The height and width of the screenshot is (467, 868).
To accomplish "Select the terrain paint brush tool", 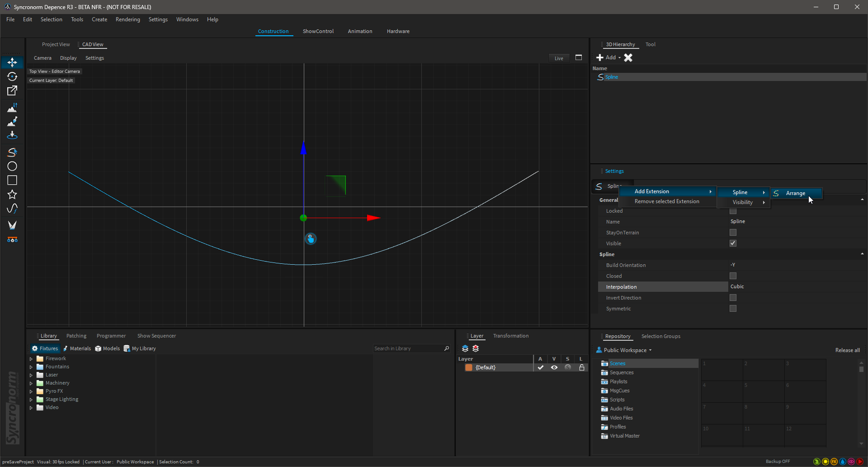I will [12, 121].
